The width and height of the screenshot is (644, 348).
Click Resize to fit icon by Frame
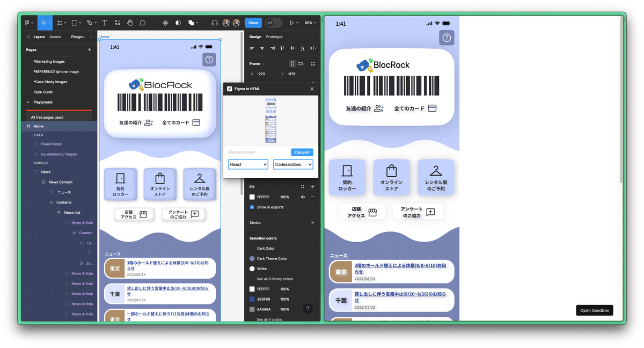(x=313, y=63)
